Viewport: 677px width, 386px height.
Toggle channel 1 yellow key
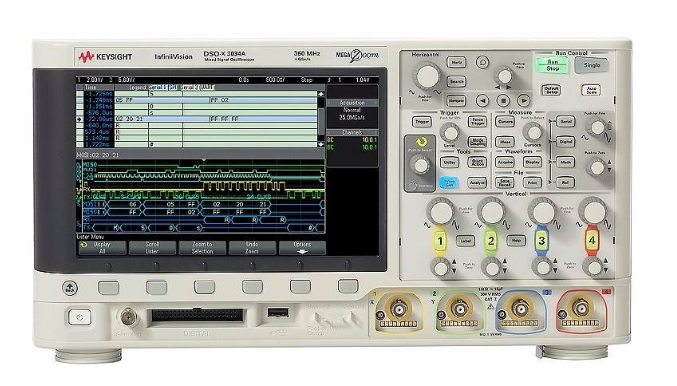(x=440, y=241)
